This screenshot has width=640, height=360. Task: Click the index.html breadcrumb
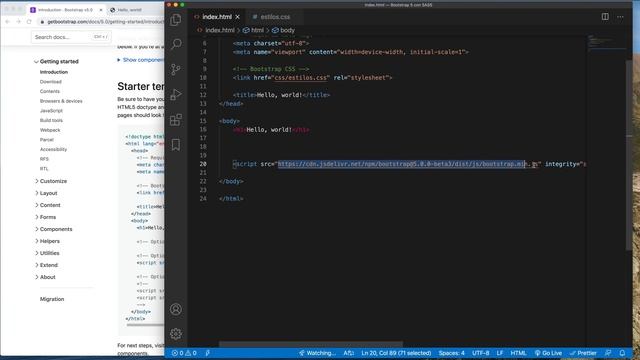point(220,30)
